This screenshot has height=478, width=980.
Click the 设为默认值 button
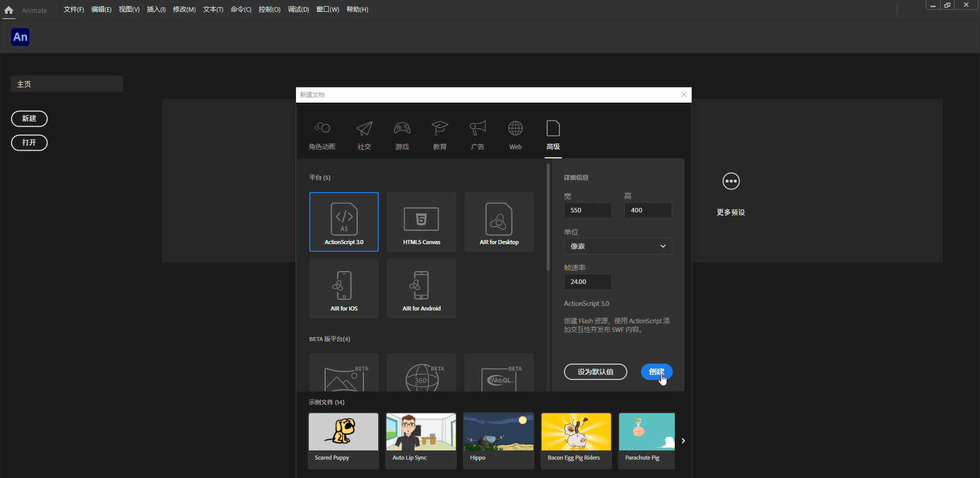[596, 372]
